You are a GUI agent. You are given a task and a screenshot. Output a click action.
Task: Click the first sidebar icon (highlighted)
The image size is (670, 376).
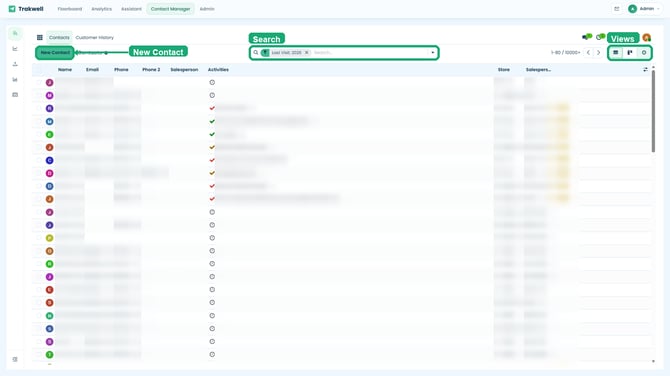tap(15, 33)
